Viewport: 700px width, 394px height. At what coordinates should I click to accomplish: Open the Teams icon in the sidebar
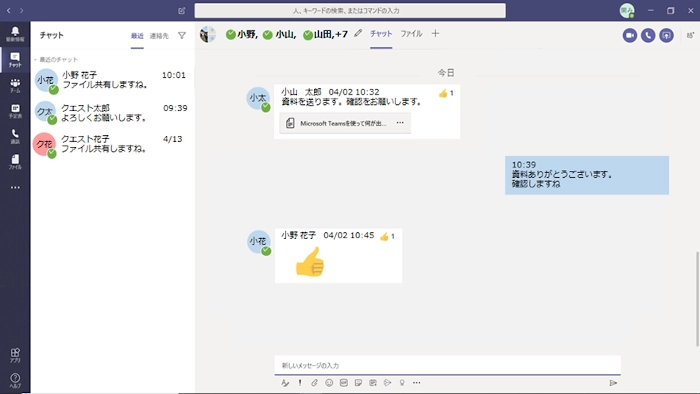tap(15, 85)
